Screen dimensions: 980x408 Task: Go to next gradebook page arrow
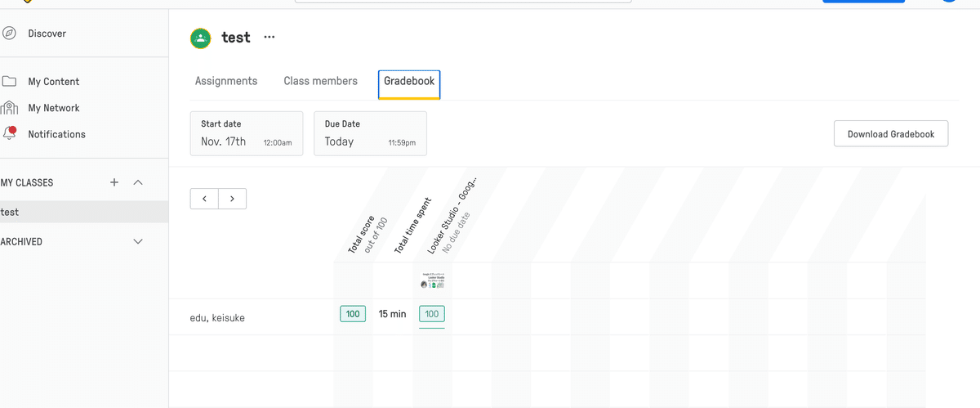point(232,199)
